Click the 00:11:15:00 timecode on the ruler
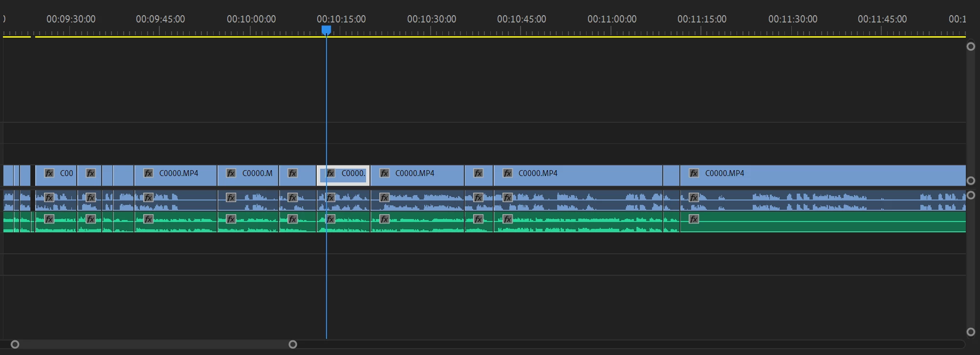980x355 pixels. [702, 19]
